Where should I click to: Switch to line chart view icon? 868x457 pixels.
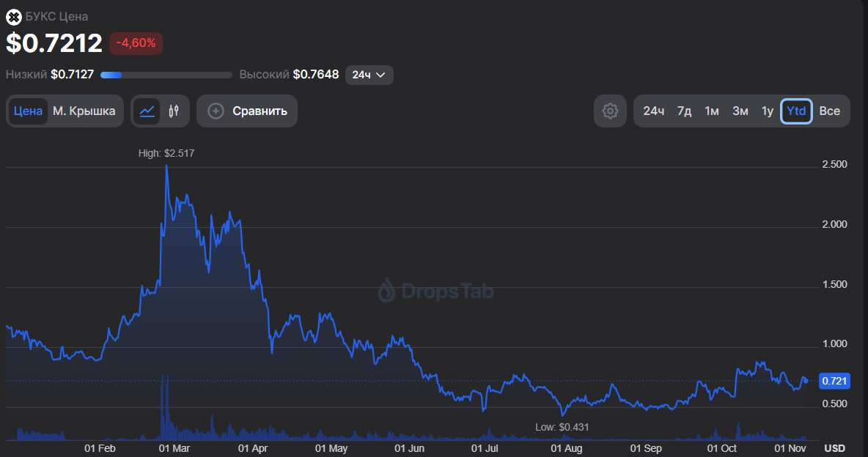(147, 111)
